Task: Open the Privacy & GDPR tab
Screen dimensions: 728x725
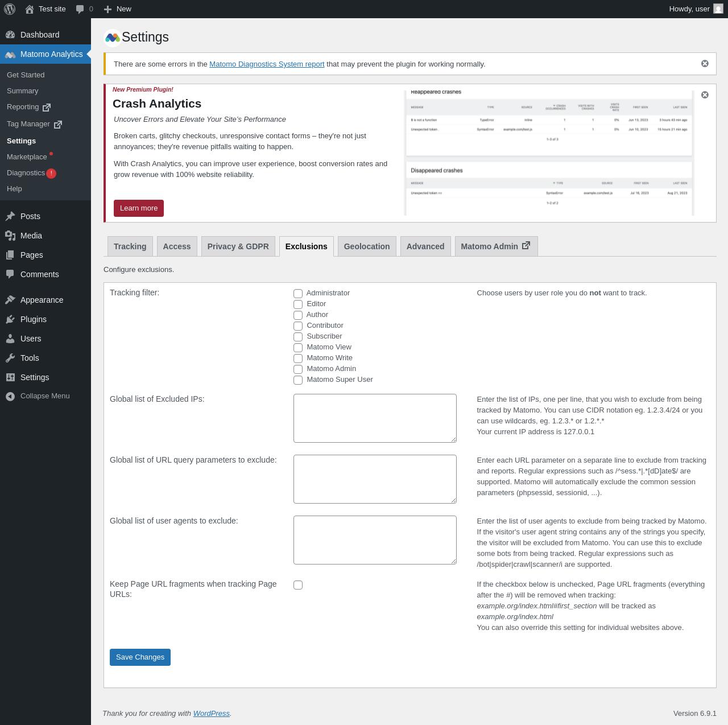Action: coord(238,246)
